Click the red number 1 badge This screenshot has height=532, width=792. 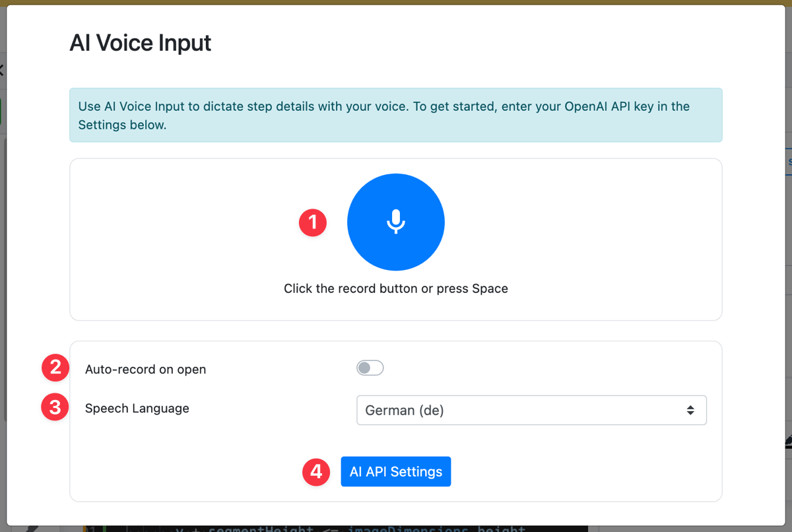pos(313,222)
